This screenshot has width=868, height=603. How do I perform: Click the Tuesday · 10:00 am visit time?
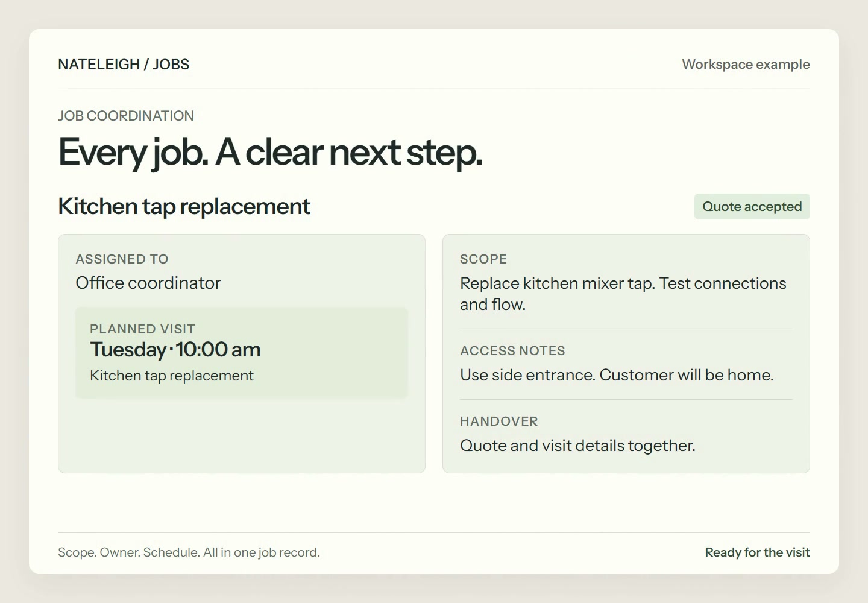[x=175, y=350]
